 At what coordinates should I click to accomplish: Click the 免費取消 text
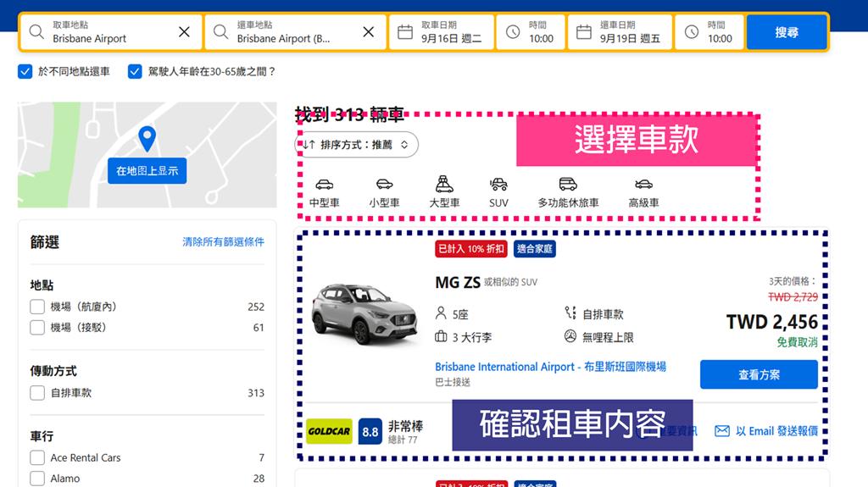[797, 342]
